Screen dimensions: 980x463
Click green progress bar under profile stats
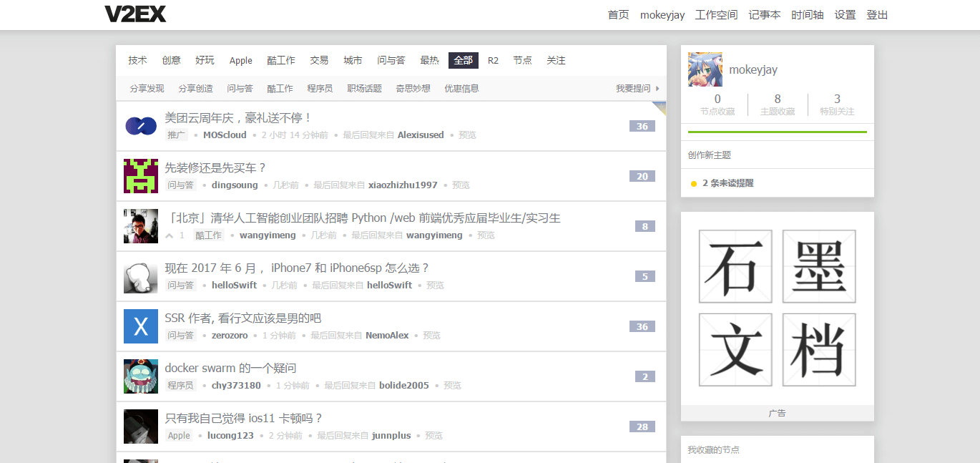coord(778,132)
